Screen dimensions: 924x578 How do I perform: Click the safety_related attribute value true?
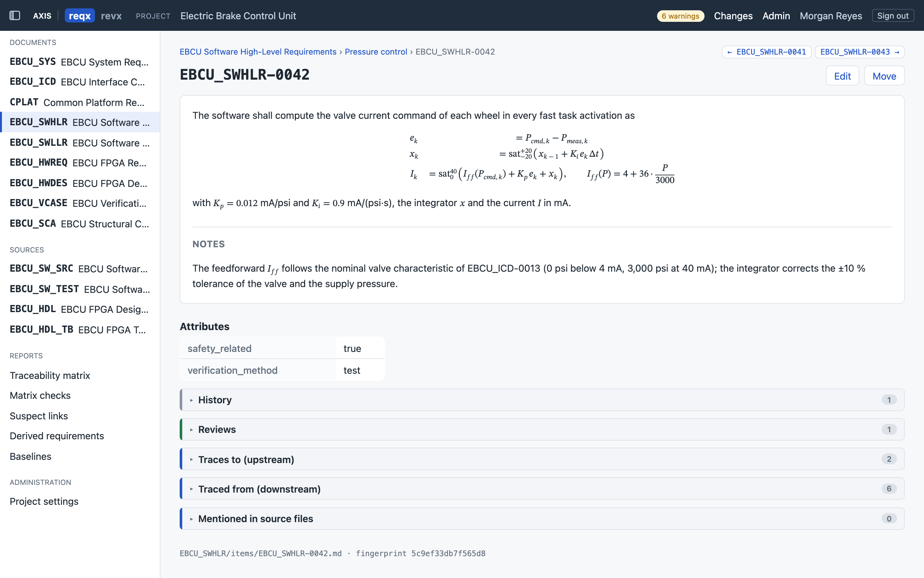tap(352, 348)
